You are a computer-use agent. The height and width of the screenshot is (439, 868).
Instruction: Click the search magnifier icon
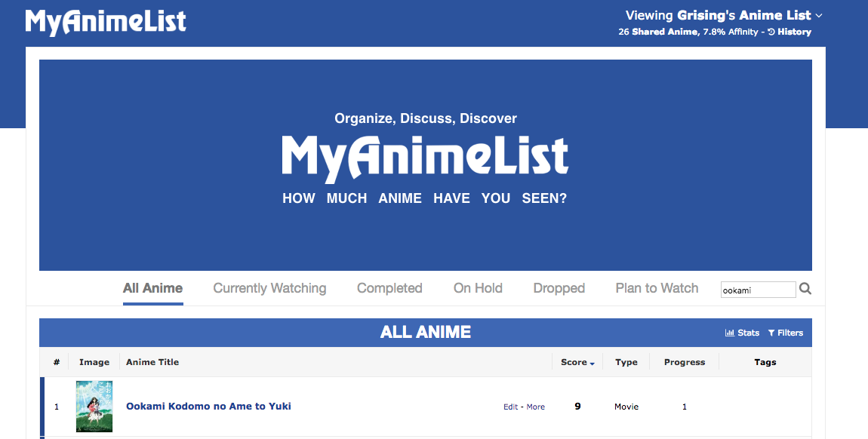point(805,289)
